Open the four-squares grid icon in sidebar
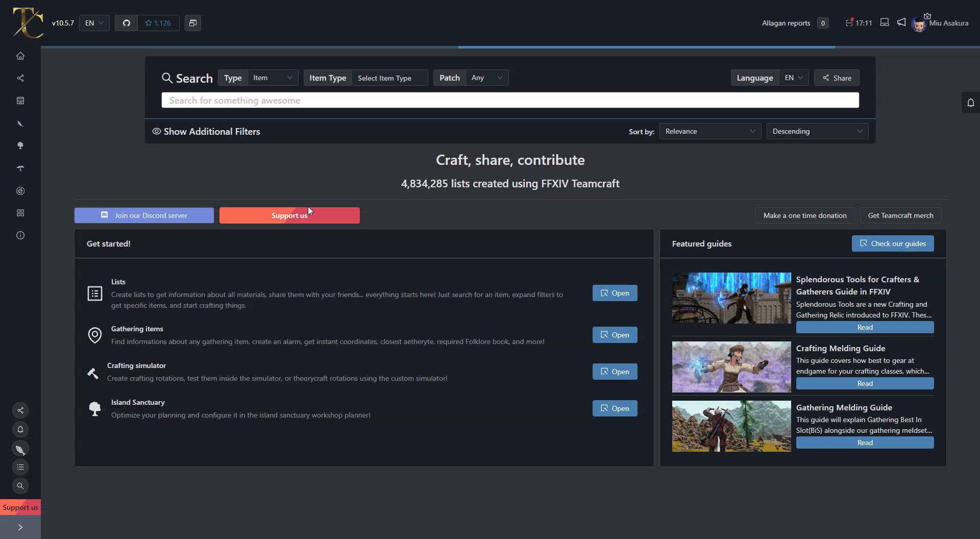980x539 pixels. click(x=20, y=213)
